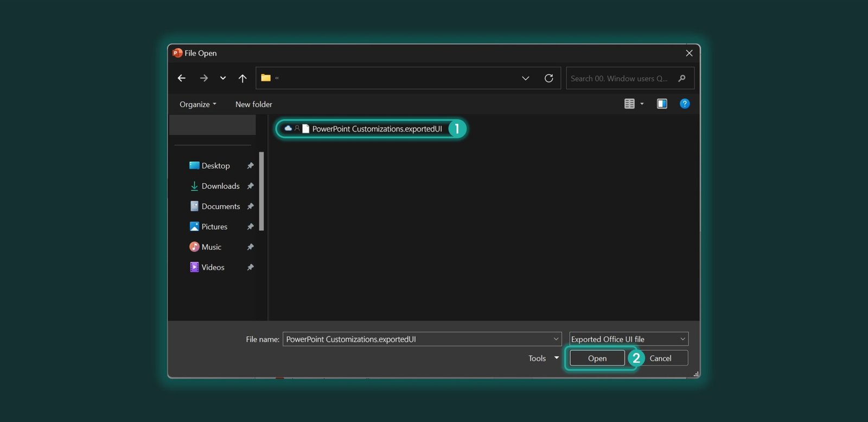
Task: Open the blue Help icon
Action: [x=685, y=104]
